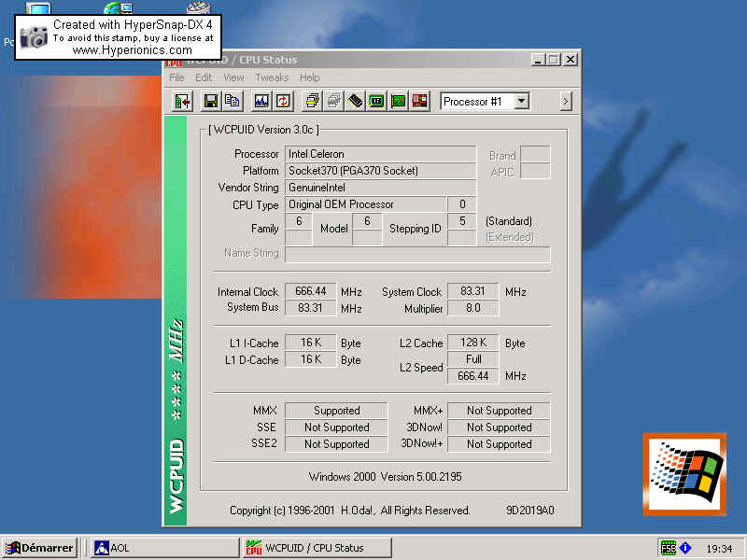Screen dimensions: 747x560
Task: Click the 3DNow!+ status field
Action: [x=499, y=444]
